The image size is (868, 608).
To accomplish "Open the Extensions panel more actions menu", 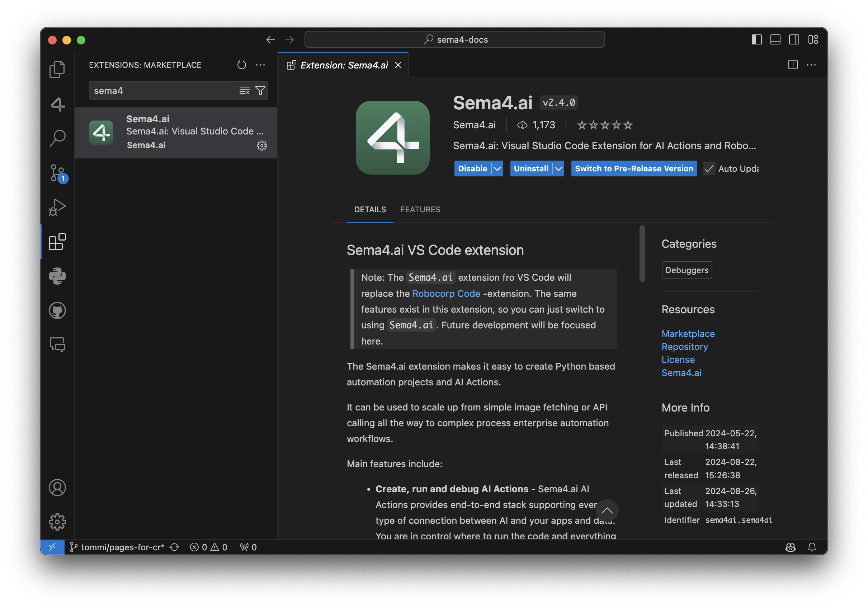I will click(x=260, y=65).
